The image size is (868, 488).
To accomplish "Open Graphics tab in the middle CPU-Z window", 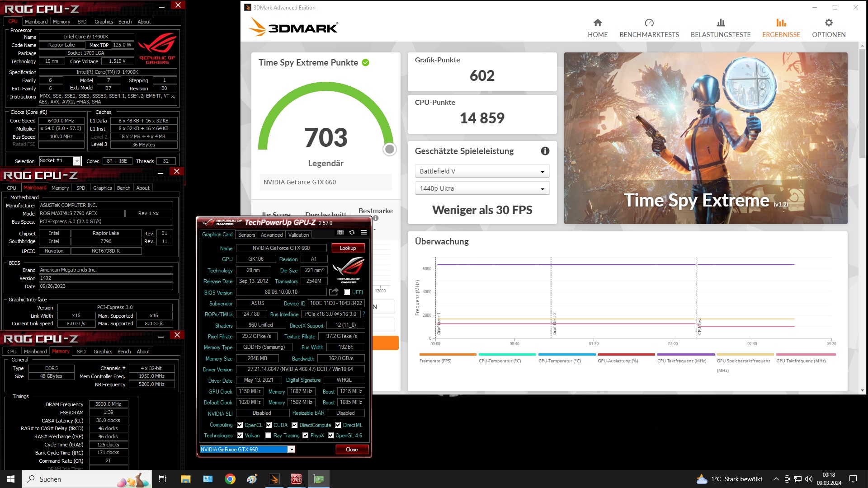I will [102, 188].
